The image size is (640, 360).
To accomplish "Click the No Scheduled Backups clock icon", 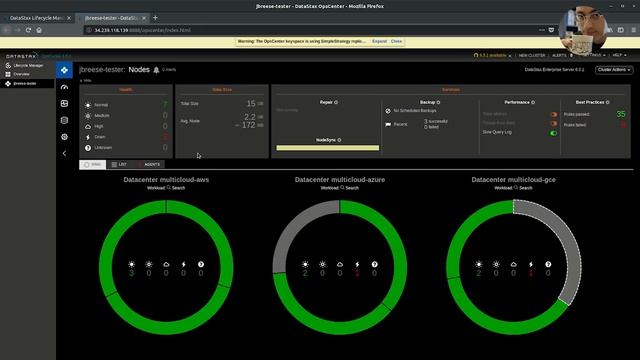I will 388,111.
